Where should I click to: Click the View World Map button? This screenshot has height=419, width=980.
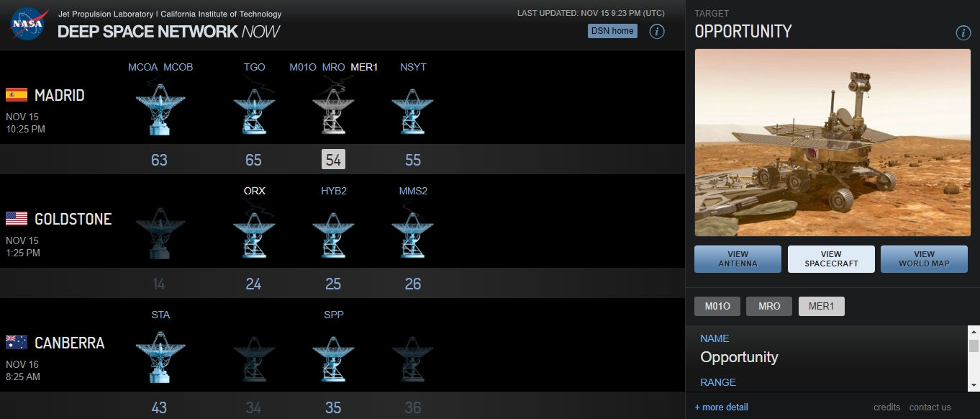click(x=924, y=259)
